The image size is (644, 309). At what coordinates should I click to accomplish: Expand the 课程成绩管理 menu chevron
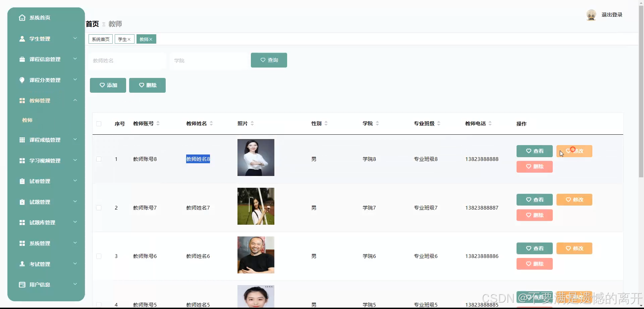75,139
